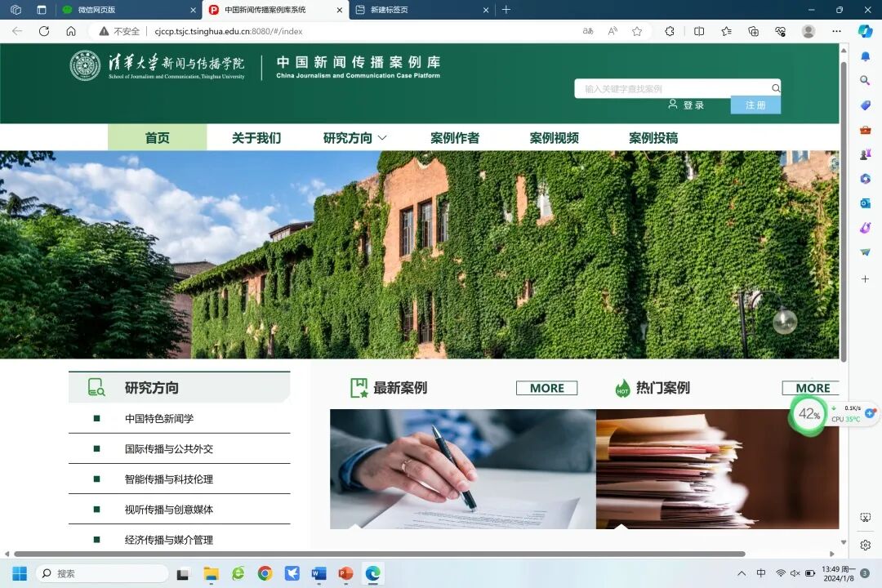The image size is (882, 588).
Task: Open the read aloud icon
Action: 612,31
